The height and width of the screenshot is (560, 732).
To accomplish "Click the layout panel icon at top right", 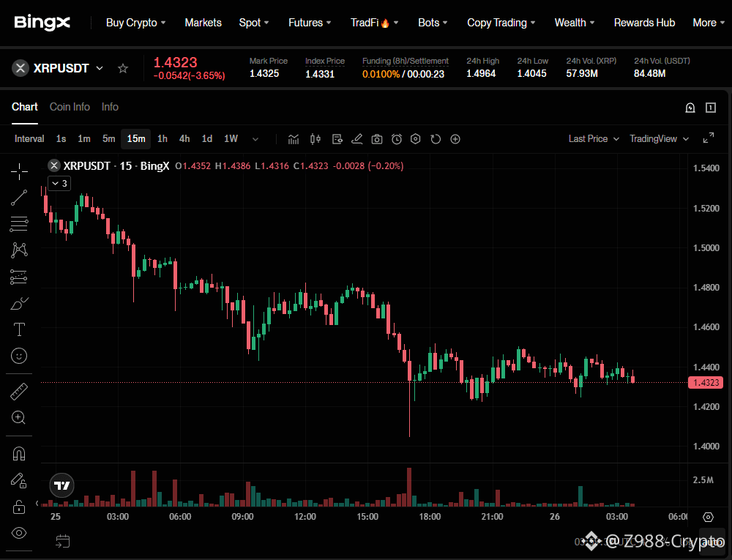I will click(x=711, y=108).
